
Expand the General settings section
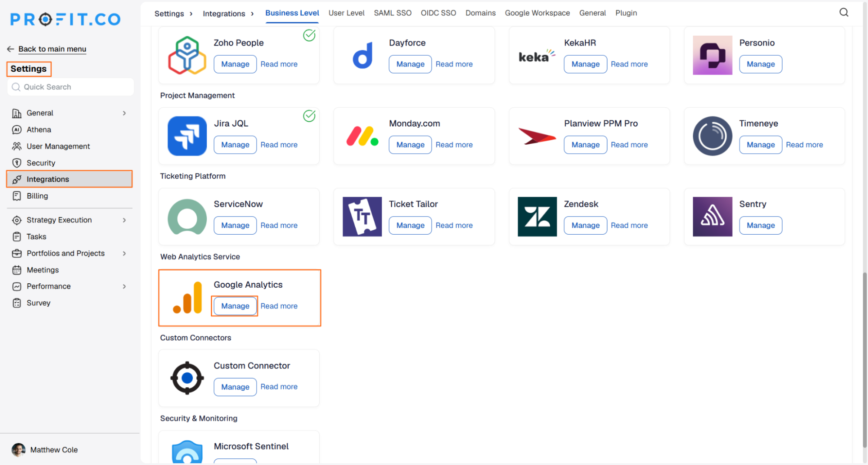pos(124,113)
